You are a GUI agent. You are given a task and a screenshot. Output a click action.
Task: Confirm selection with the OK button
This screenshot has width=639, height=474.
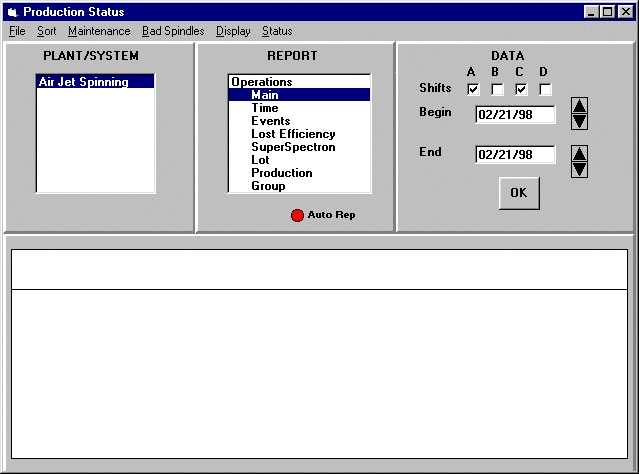click(519, 193)
